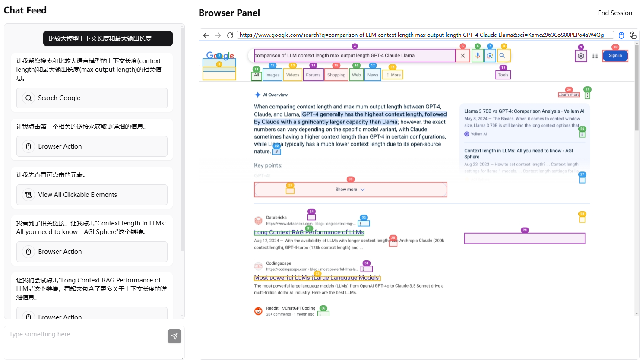Send the chat message with the paper plane
643x364 pixels.
click(x=174, y=336)
